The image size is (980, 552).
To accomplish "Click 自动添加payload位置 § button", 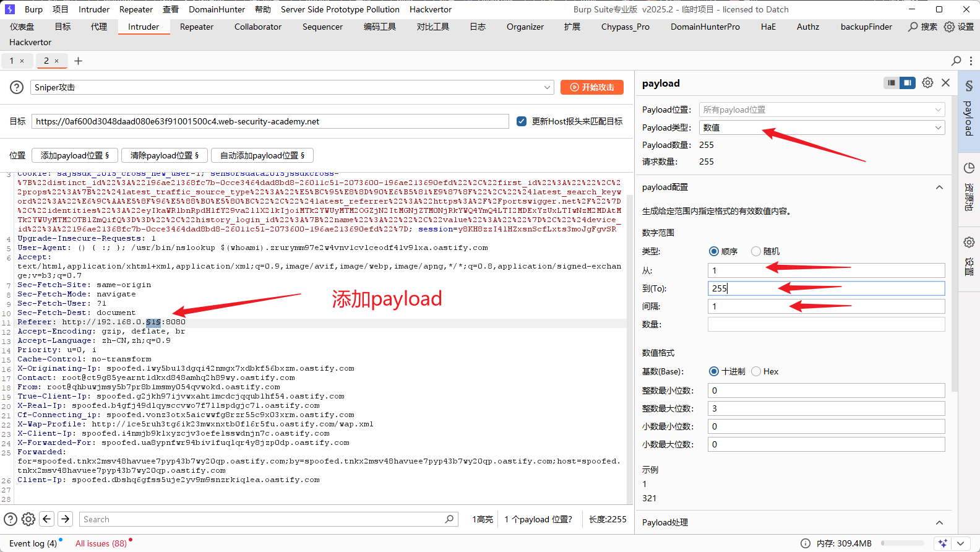I will click(x=262, y=155).
